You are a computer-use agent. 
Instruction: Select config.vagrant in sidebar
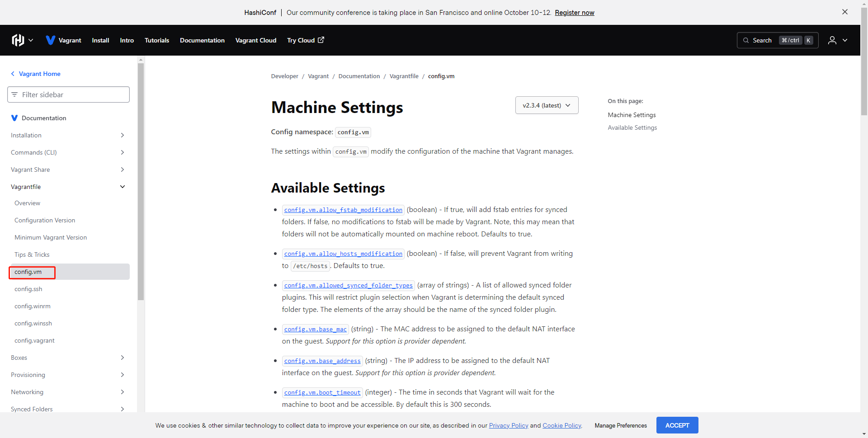[34, 340]
